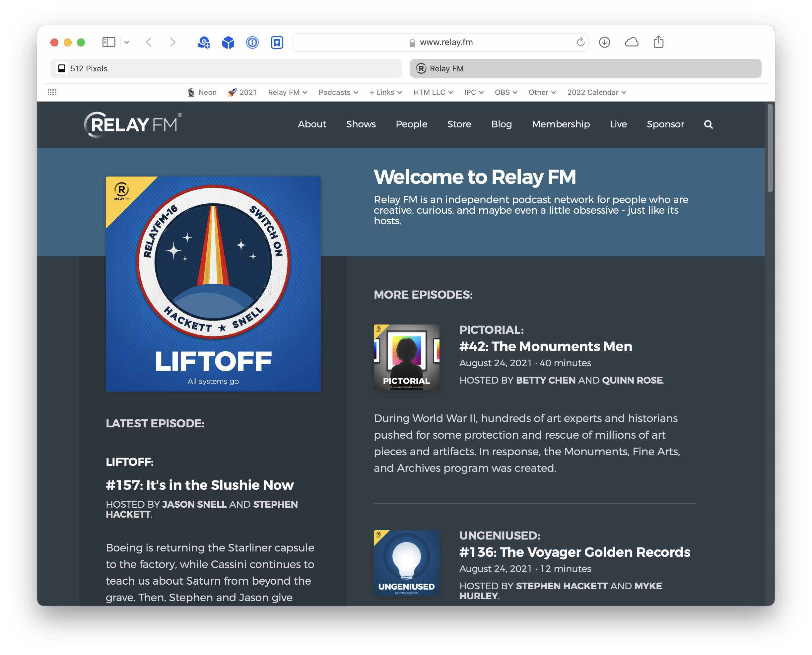The height and width of the screenshot is (655, 812).
Task: Select the Relay FM tab
Action: click(x=585, y=68)
